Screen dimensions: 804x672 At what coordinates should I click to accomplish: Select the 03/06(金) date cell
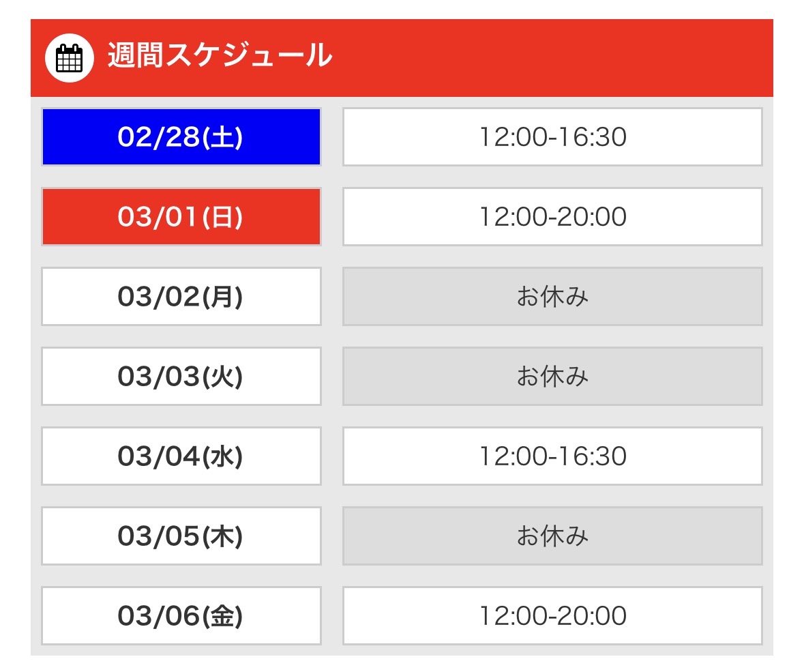coord(181,615)
